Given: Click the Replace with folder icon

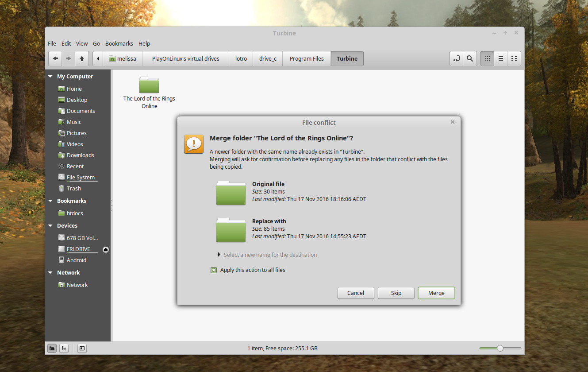Looking at the screenshot, I should pos(231,230).
